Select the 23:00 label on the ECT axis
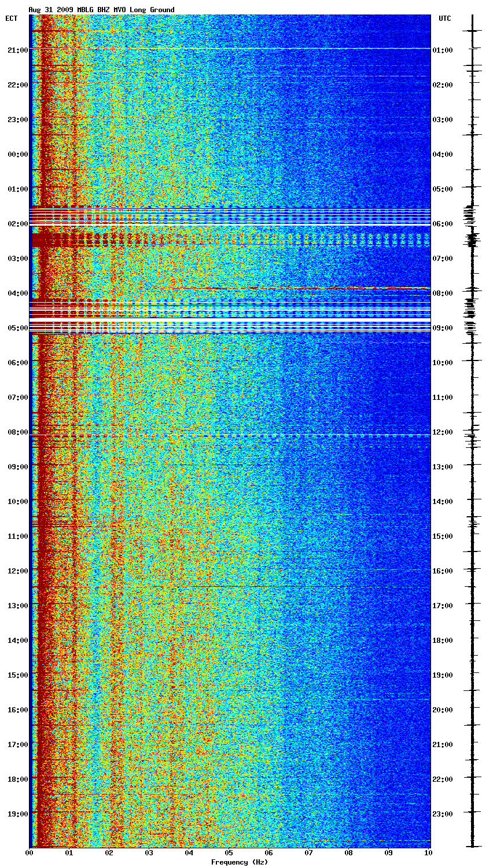This screenshot has width=493, height=868. point(18,120)
